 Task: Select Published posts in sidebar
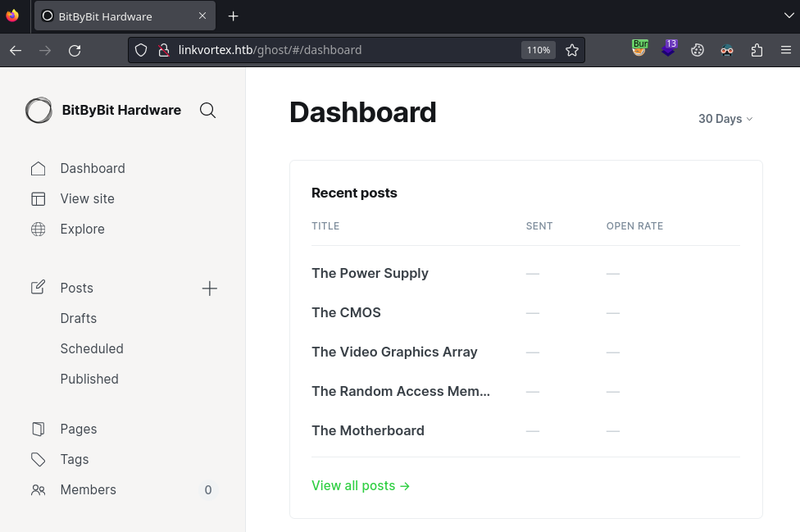coord(89,380)
